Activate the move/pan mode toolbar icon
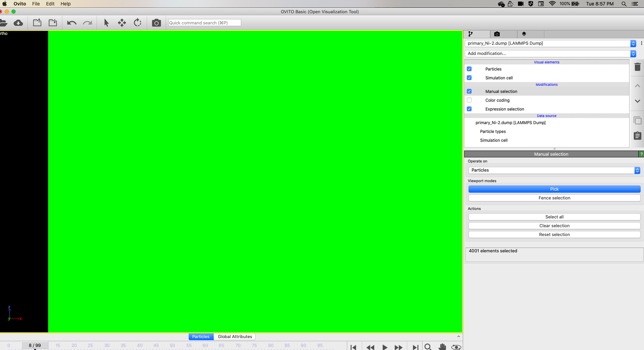644x350 pixels. (x=122, y=23)
